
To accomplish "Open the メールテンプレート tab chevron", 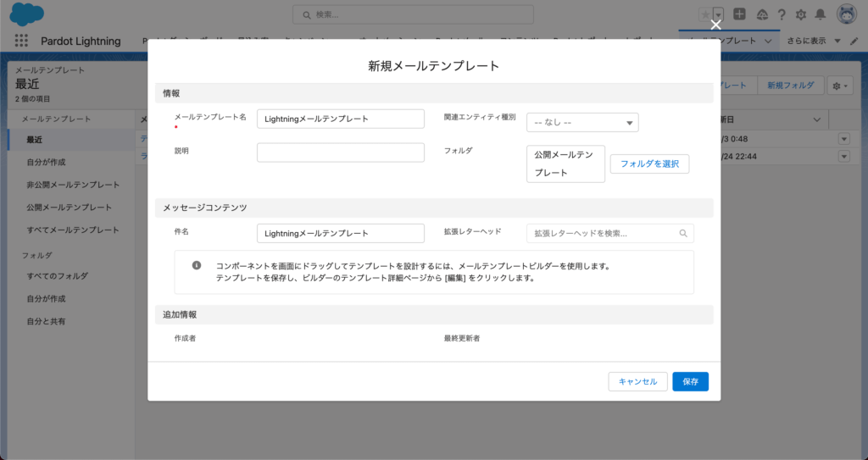I will point(768,41).
